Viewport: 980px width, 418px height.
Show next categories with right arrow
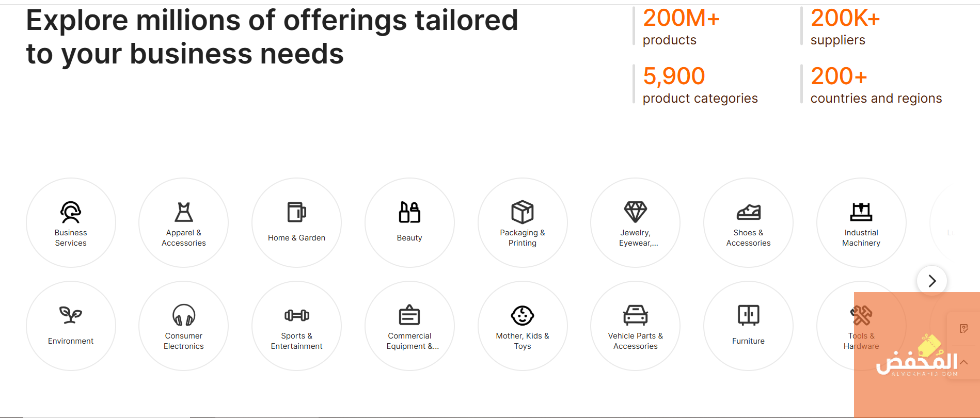(x=932, y=281)
